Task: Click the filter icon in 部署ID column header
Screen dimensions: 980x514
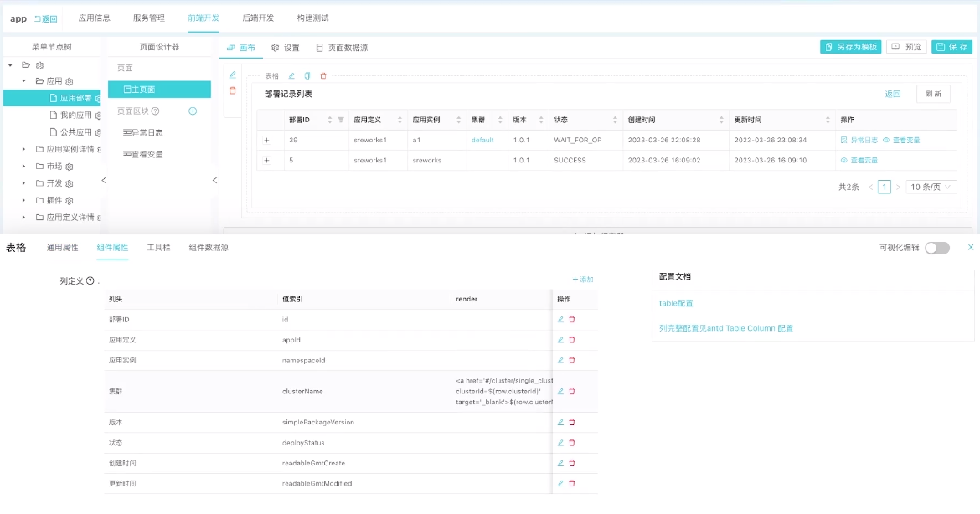Action: (x=341, y=120)
